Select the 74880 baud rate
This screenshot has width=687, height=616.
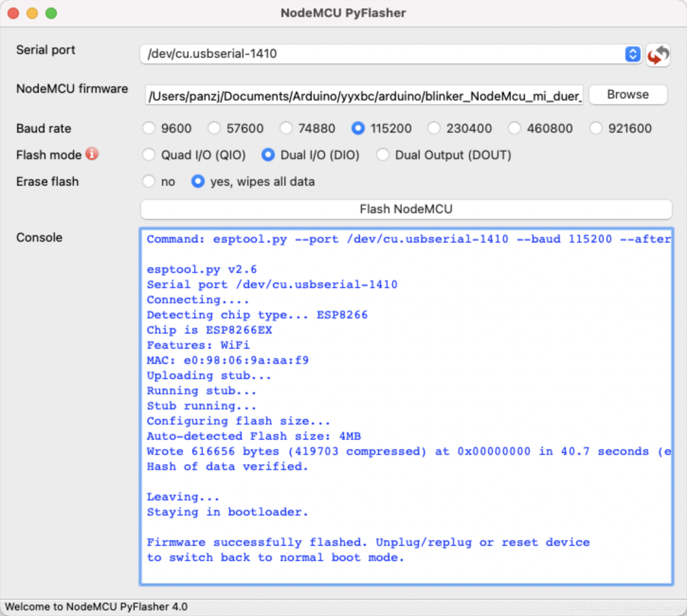click(286, 128)
